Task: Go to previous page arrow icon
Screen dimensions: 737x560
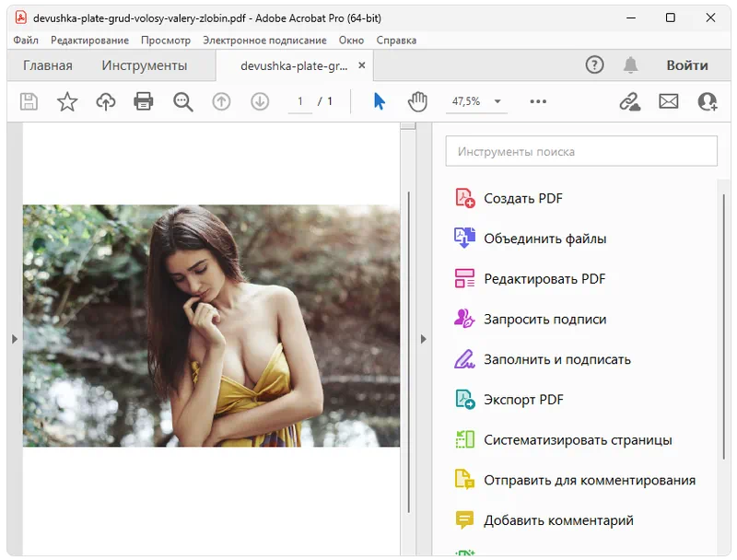Action: (x=221, y=101)
